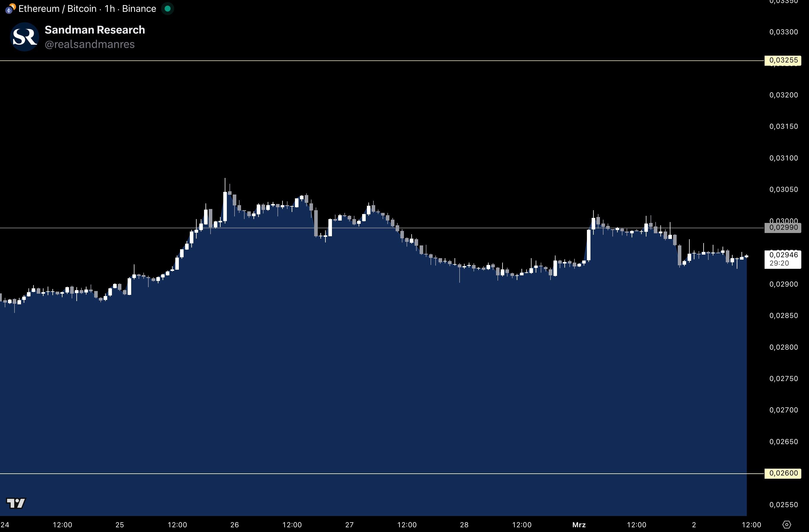Click the current price 0,02946 label
Viewport: 809px width, 532px height.
[x=783, y=255]
